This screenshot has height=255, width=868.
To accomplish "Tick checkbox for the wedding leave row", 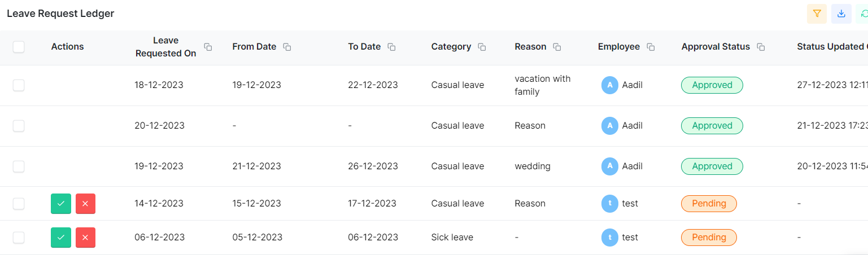I will 19,166.
